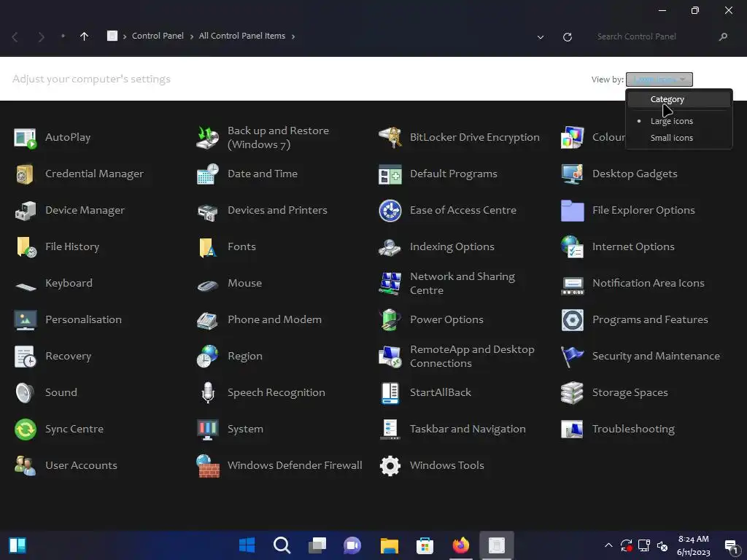Click the Notification Area Icons icon
747x560 pixels.
572,285
